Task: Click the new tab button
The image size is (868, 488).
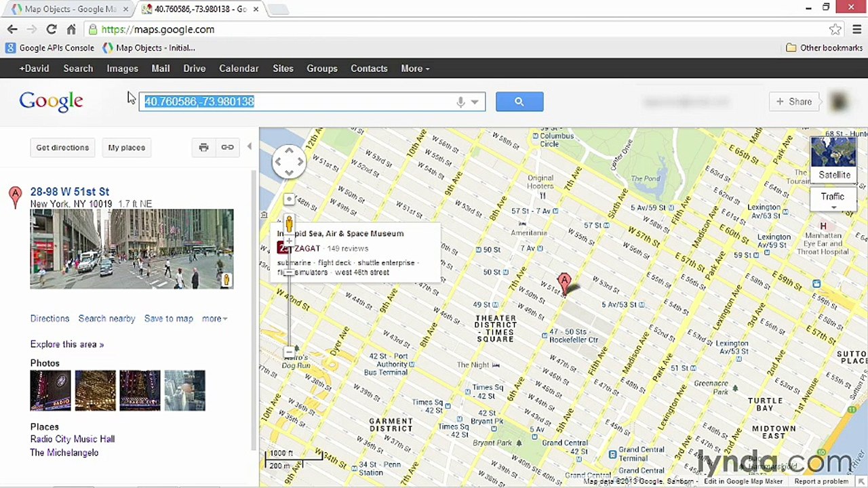Action: 277,9
